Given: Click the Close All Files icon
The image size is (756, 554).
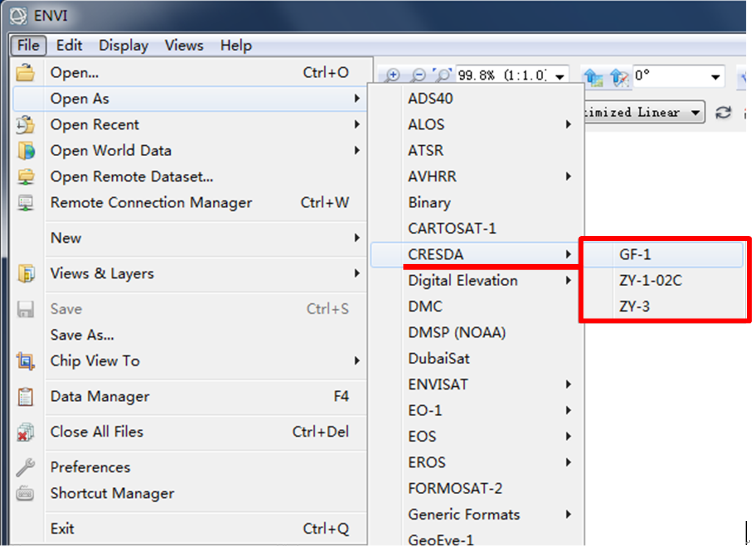Looking at the screenshot, I should pyautogui.click(x=26, y=432).
